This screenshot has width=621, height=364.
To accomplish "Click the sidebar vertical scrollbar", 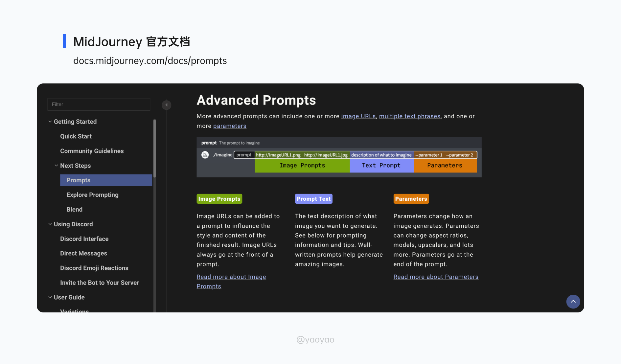I will coord(154,148).
